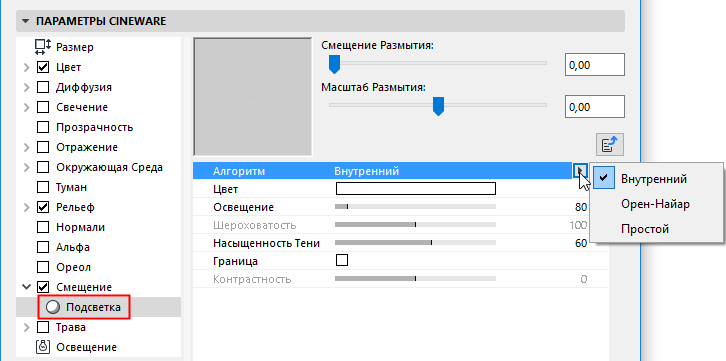726x361 pixels.
Task: Click the load-settings icon button under the blur fields
Action: 610,145
